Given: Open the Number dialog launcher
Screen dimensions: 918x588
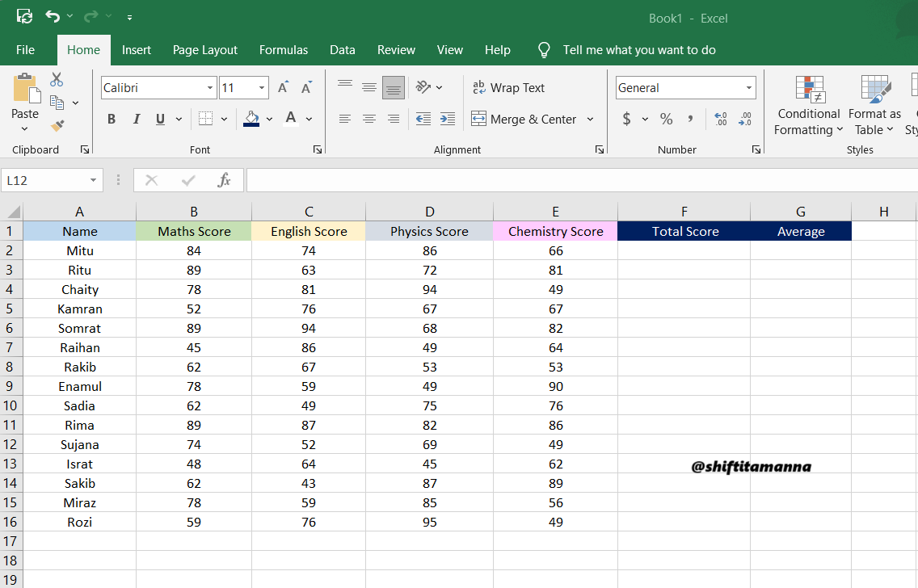Looking at the screenshot, I should coord(756,149).
